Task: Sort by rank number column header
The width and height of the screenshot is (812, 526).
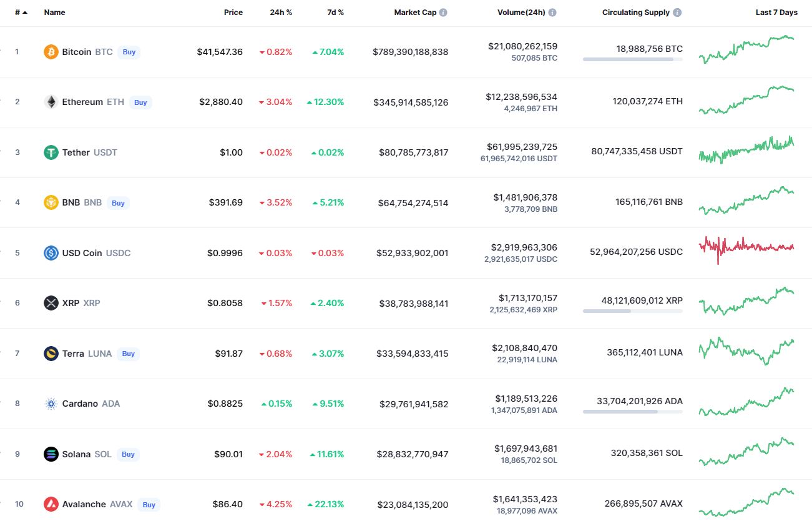Action: 21,12
